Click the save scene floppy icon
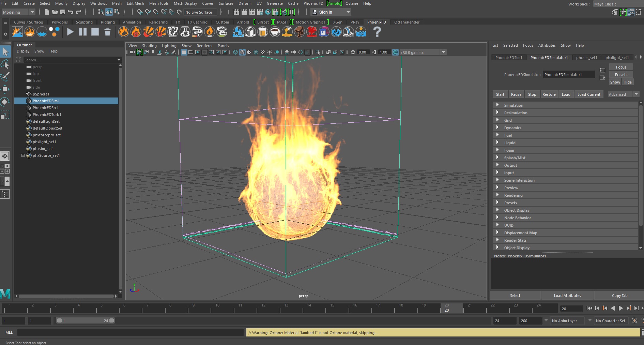The height and width of the screenshot is (345, 644). pyautogui.click(x=63, y=12)
